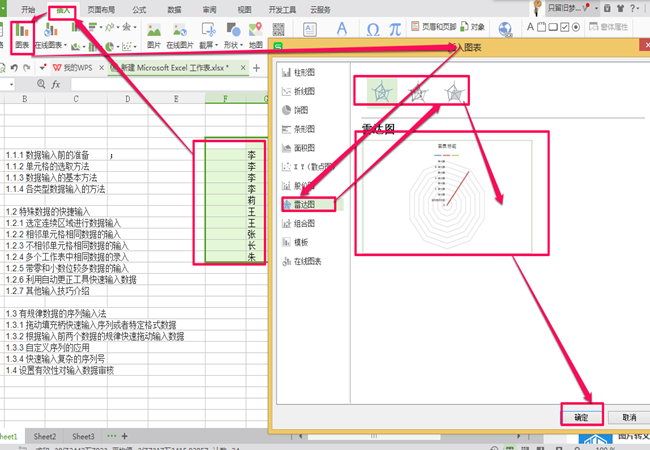Open the 开发工具 ribbon tab
The image size is (650, 450).
(282, 10)
